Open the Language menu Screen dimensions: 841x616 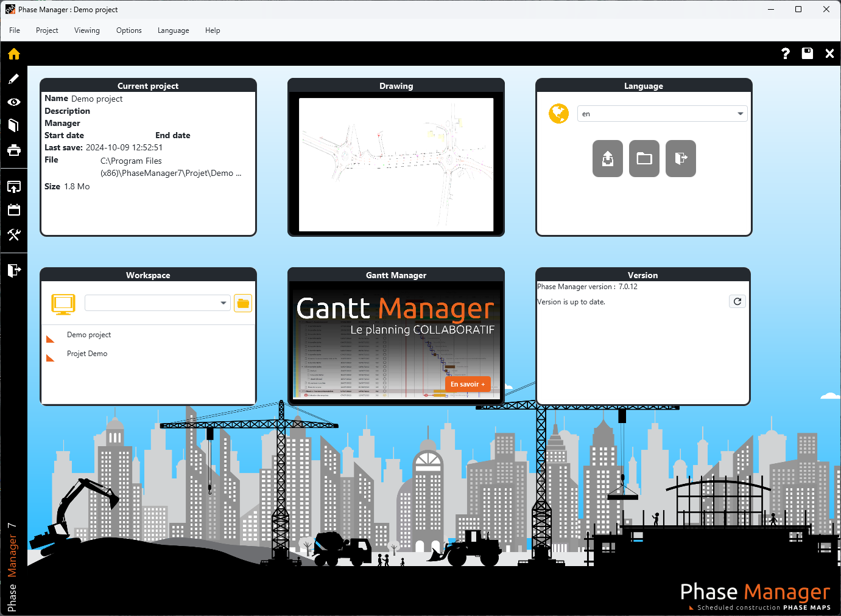(174, 30)
